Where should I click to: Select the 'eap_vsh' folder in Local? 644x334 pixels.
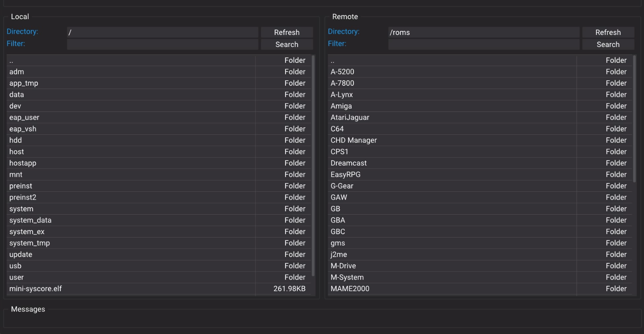pyautogui.click(x=159, y=129)
